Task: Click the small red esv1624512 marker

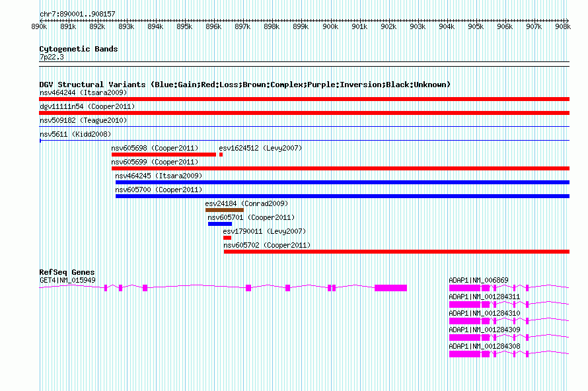Action: tap(221, 155)
